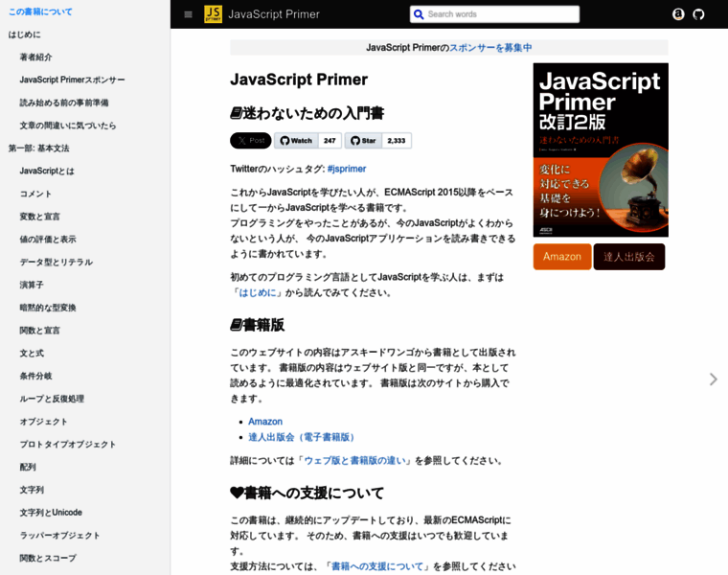Open JavaScript Primerスポンサー in the sidebar

pyautogui.click(x=72, y=80)
